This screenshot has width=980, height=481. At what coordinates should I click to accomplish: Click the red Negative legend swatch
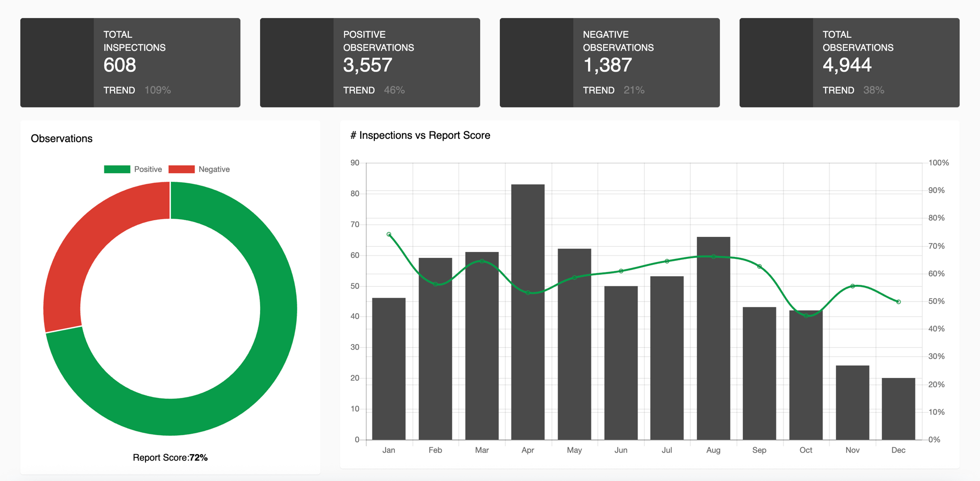pyautogui.click(x=181, y=169)
